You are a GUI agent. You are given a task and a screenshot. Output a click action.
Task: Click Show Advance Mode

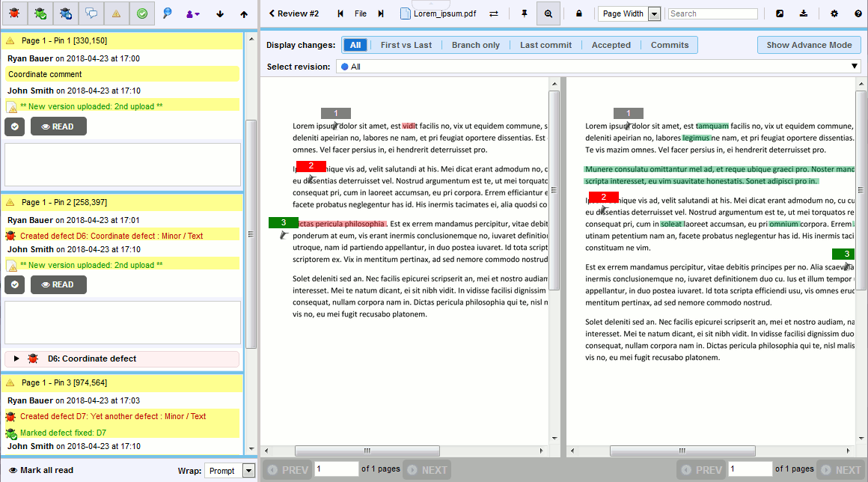809,45
